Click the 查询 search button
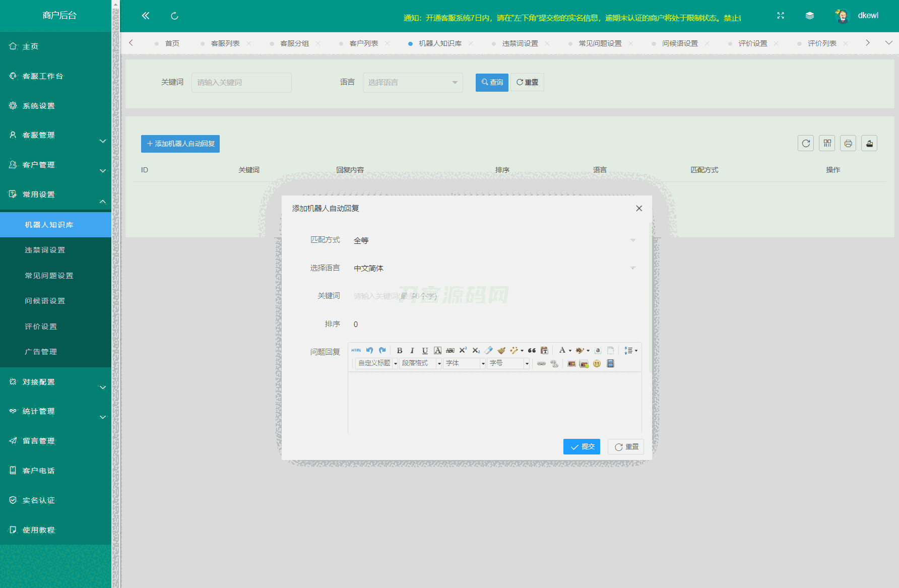Viewport: 899px width, 588px height. click(x=492, y=83)
